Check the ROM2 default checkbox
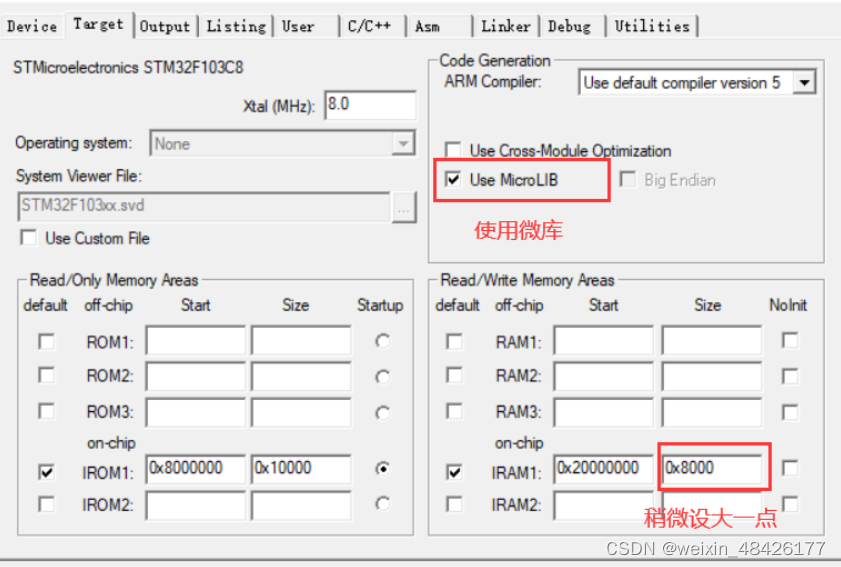This screenshot has width=841, height=567. [x=47, y=375]
